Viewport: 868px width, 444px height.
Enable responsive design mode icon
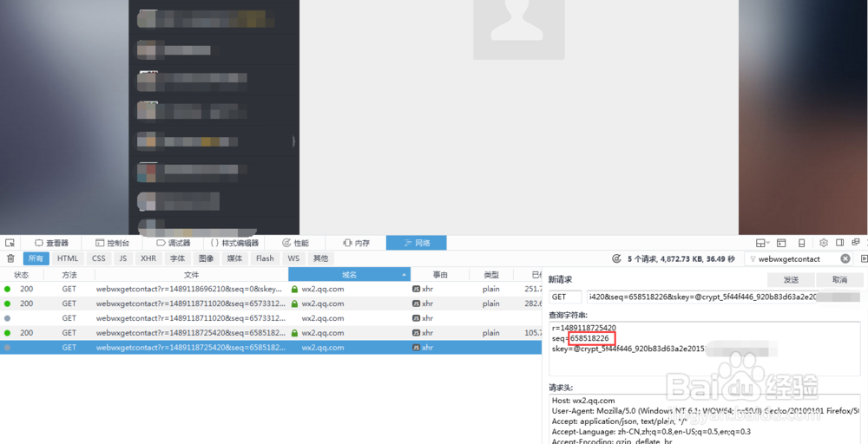801,243
